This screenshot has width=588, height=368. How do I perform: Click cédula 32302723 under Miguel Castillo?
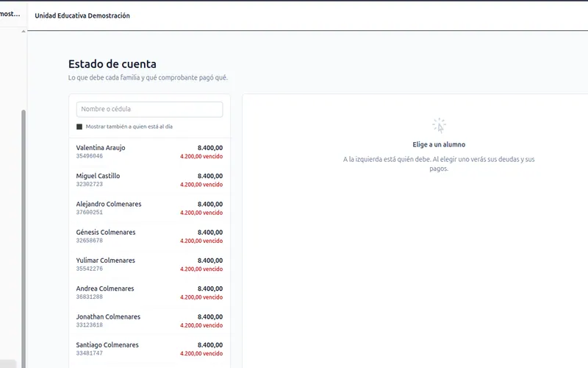coord(89,185)
